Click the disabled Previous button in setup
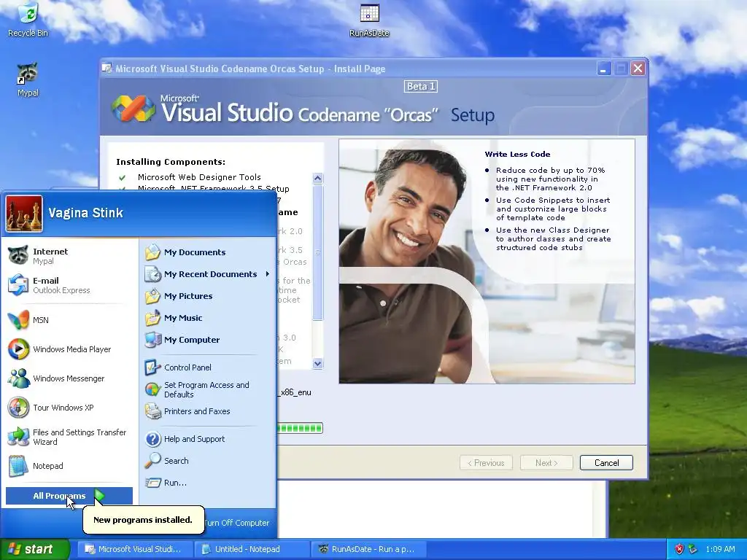The width and height of the screenshot is (747, 560). coord(486,463)
